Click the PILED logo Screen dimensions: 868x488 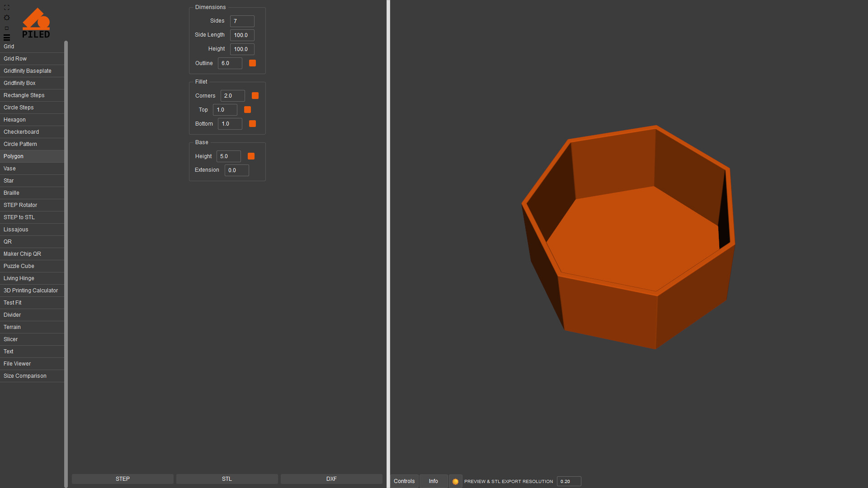coord(36,23)
